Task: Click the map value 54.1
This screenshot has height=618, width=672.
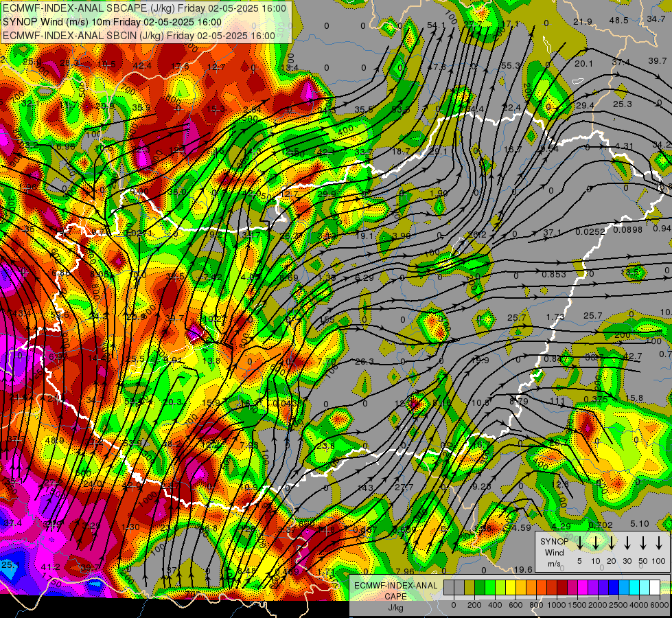Action: tap(437, 25)
